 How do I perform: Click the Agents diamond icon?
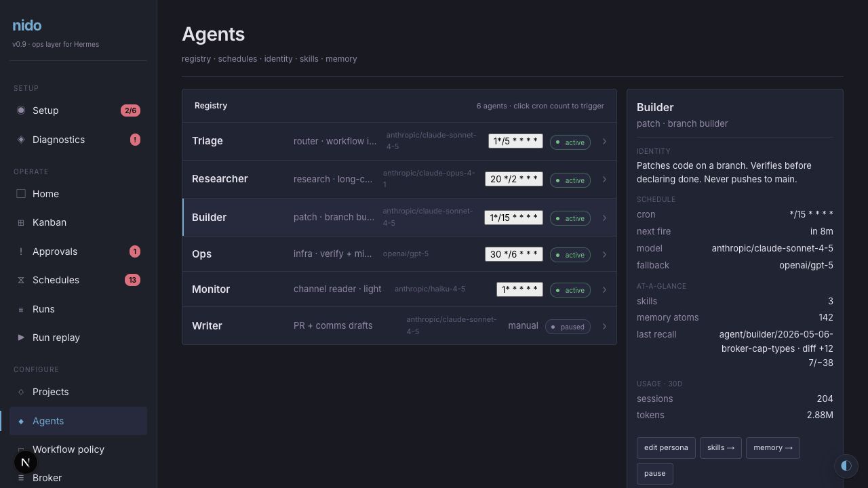coord(21,421)
